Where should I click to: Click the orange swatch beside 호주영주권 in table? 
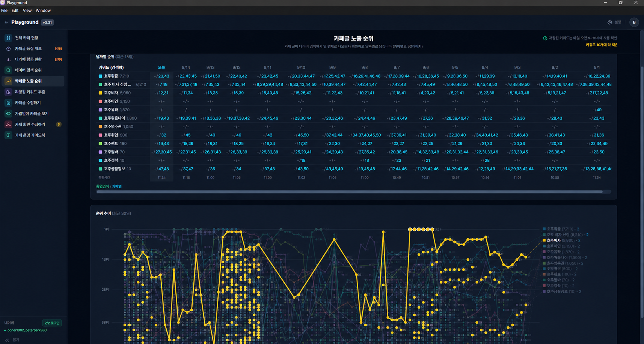pyautogui.click(x=100, y=127)
